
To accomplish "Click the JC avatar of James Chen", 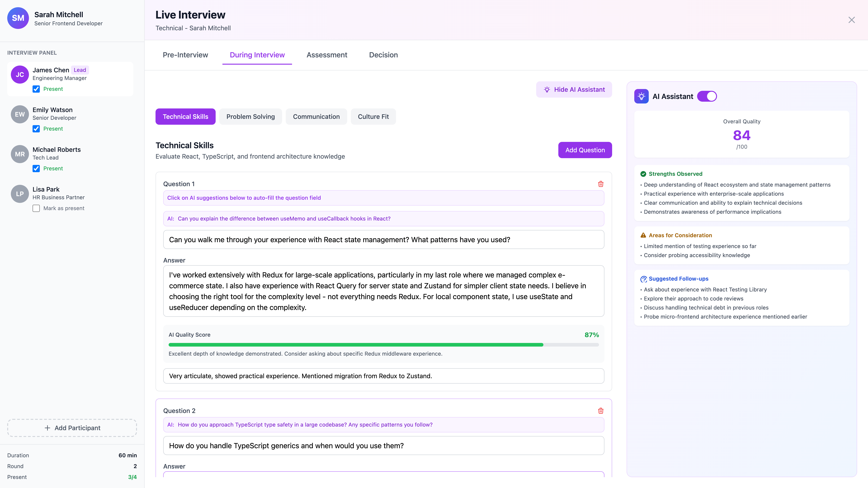I will [x=20, y=74].
